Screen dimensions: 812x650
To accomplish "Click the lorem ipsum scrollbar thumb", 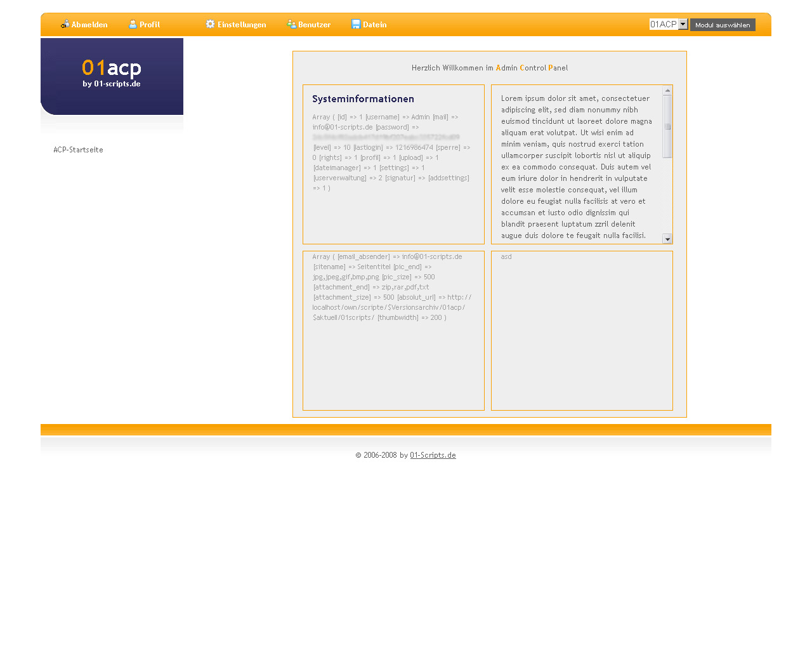I will (x=667, y=126).
